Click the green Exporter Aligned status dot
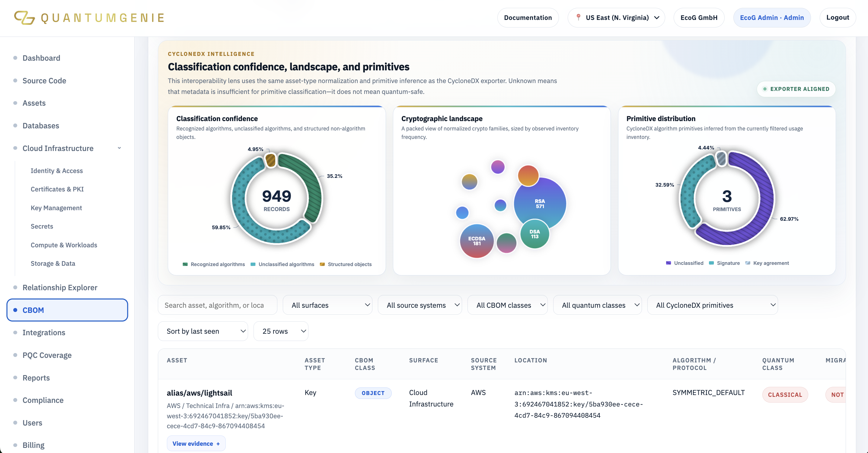The height and width of the screenshot is (453, 868). pyautogui.click(x=764, y=89)
